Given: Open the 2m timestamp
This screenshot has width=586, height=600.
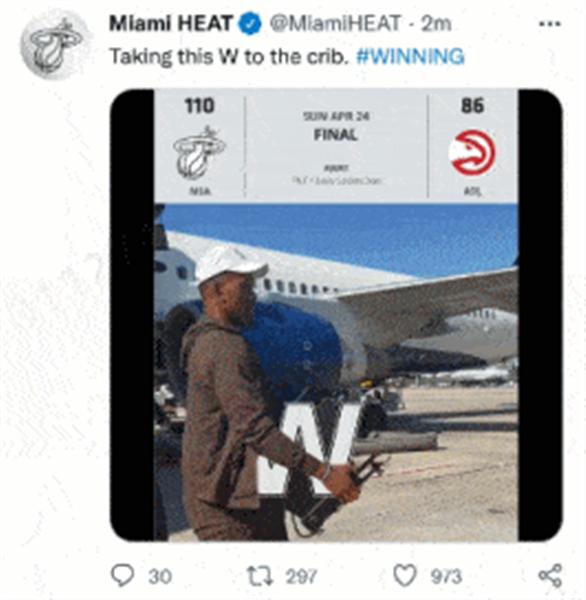Looking at the screenshot, I should coord(436,24).
